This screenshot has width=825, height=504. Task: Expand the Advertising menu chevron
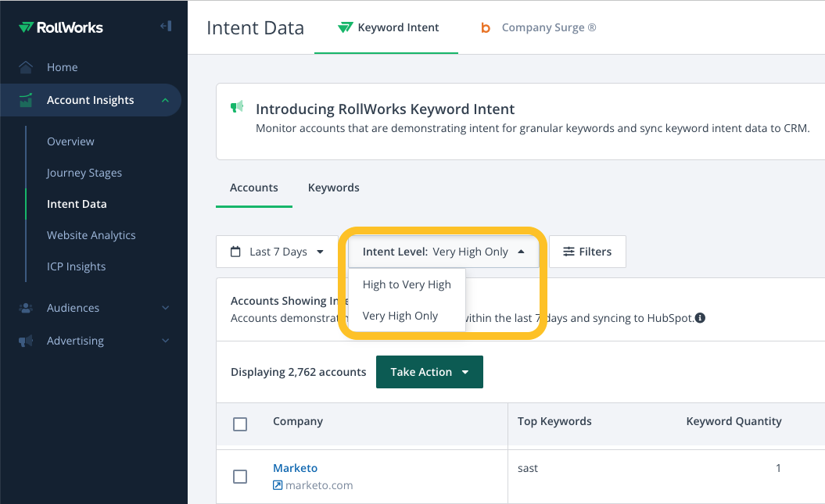[x=165, y=341]
